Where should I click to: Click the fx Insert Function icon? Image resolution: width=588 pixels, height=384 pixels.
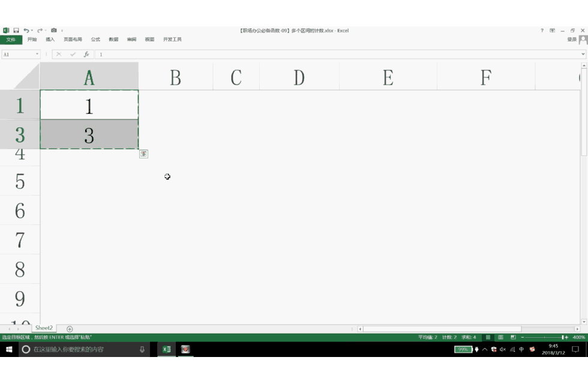point(86,55)
